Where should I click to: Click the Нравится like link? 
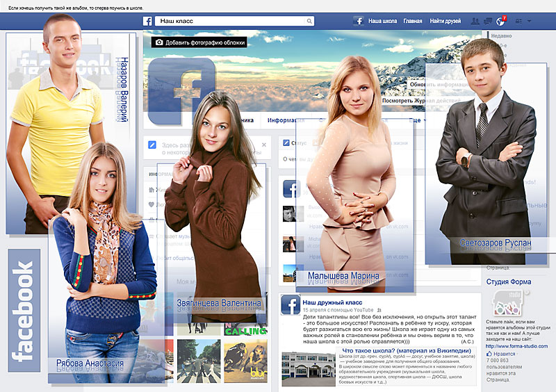[505, 354]
